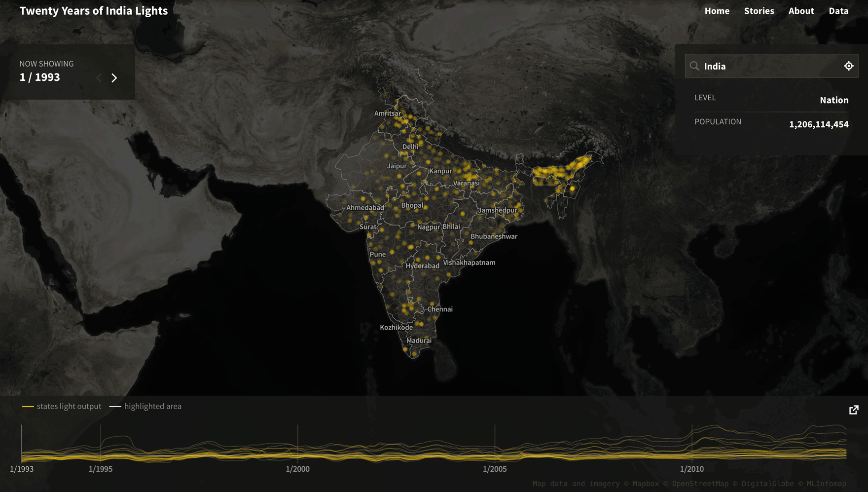The height and width of the screenshot is (492, 868).
Task: Click the Ahmedabad map label
Action: pyautogui.click(x=365, y=208)
